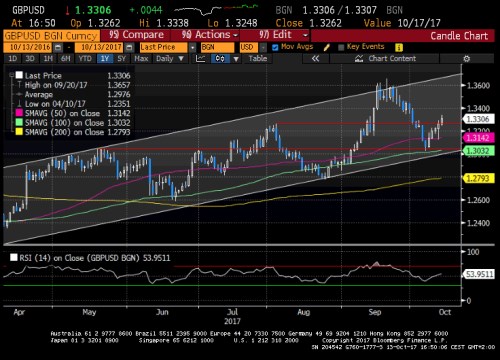This screenshot has width=500, height=360.
Task: Click the pencil edit moving averages icon
Action: click(326, 47)
